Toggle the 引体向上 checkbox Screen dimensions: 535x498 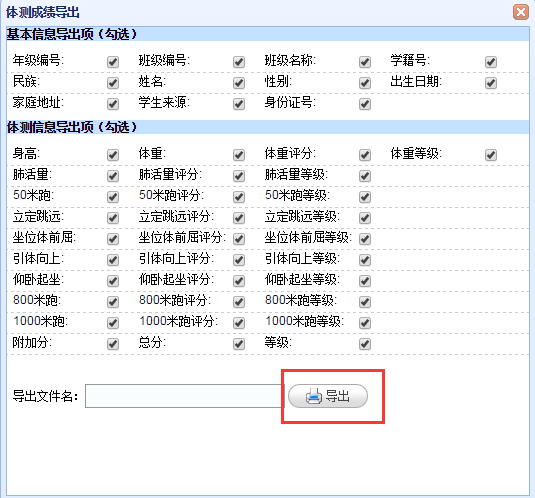[x=113, y=260]
